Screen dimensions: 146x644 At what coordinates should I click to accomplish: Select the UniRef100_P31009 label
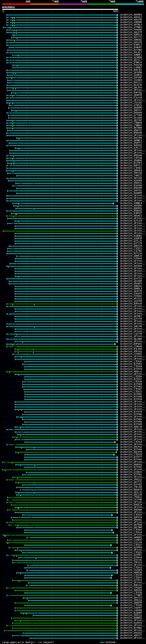[x=131, y=98]
